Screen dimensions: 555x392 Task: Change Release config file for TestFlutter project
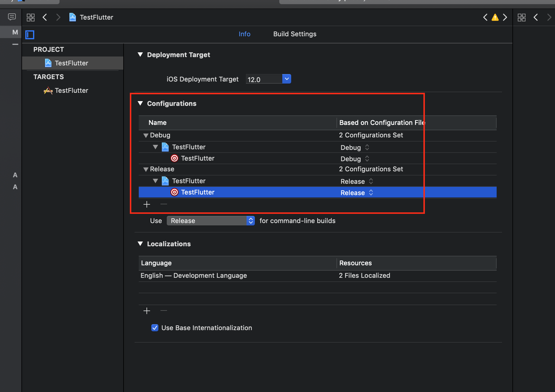click(357, 181)
